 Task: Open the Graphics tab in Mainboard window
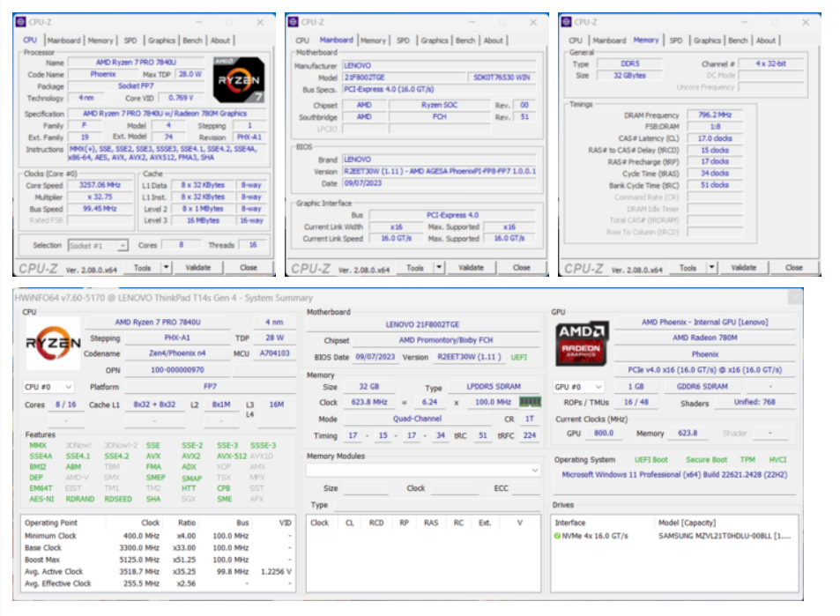[435, 41]
